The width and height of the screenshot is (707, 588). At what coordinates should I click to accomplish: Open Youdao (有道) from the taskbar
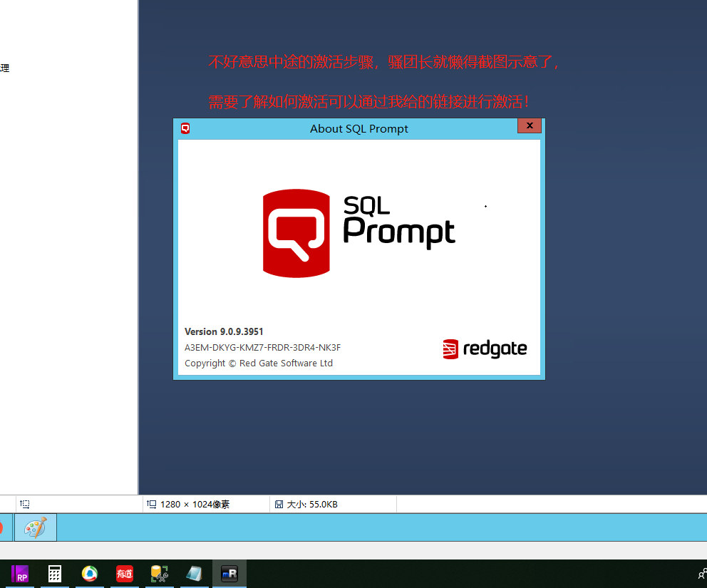coord(125,574)
